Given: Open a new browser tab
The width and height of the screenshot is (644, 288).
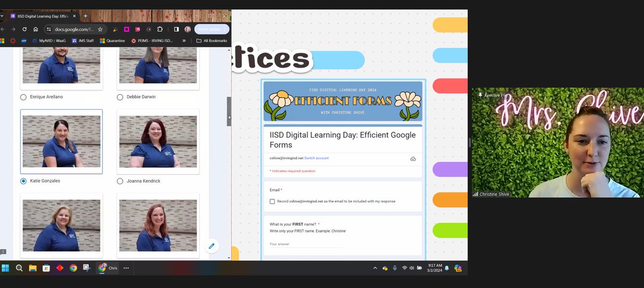Looking at the screenshot, I should pos(85,16).
